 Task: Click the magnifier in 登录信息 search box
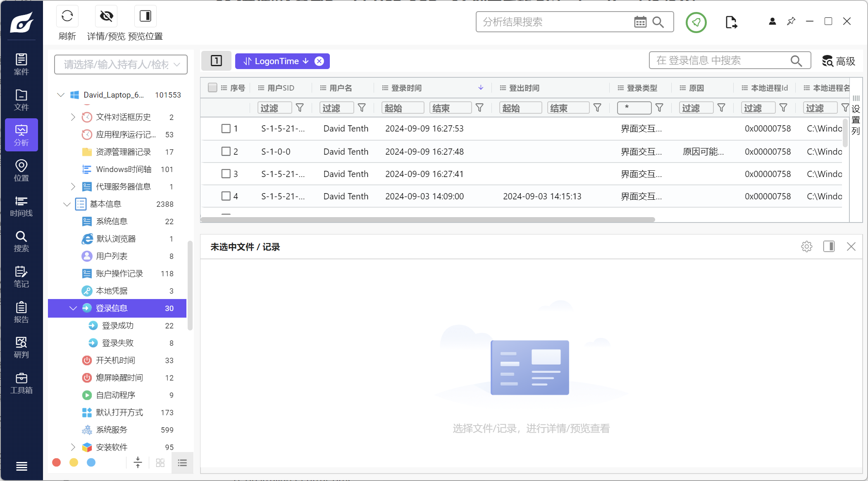pyautogui.click(x=796, y=61)
